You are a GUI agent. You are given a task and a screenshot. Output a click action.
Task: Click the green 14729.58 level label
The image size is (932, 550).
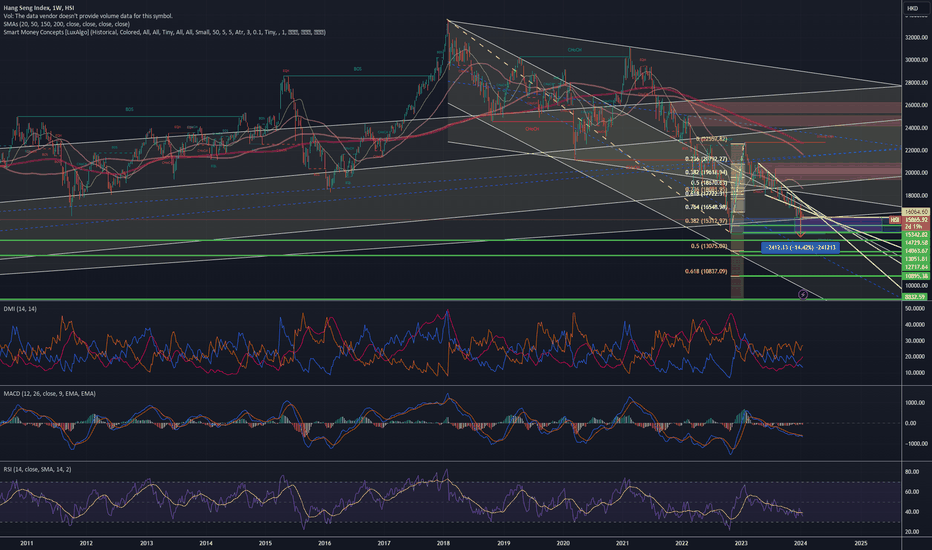(x=916, y=243)
